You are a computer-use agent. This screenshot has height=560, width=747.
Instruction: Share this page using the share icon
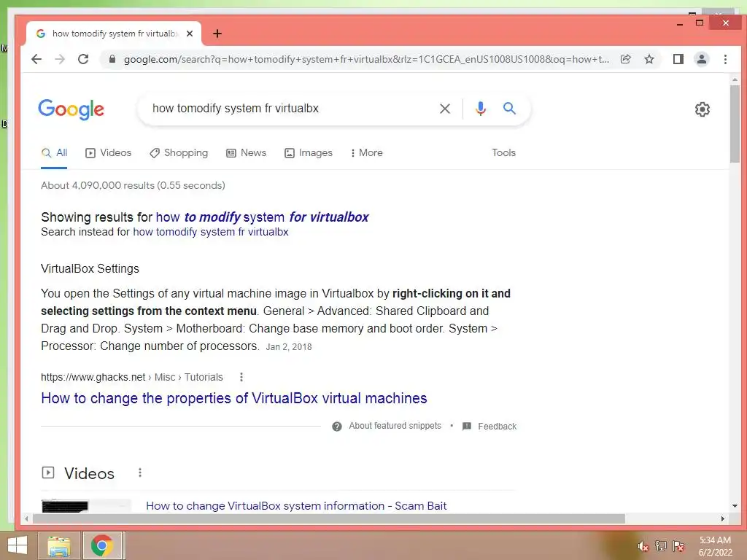[625, 59]
